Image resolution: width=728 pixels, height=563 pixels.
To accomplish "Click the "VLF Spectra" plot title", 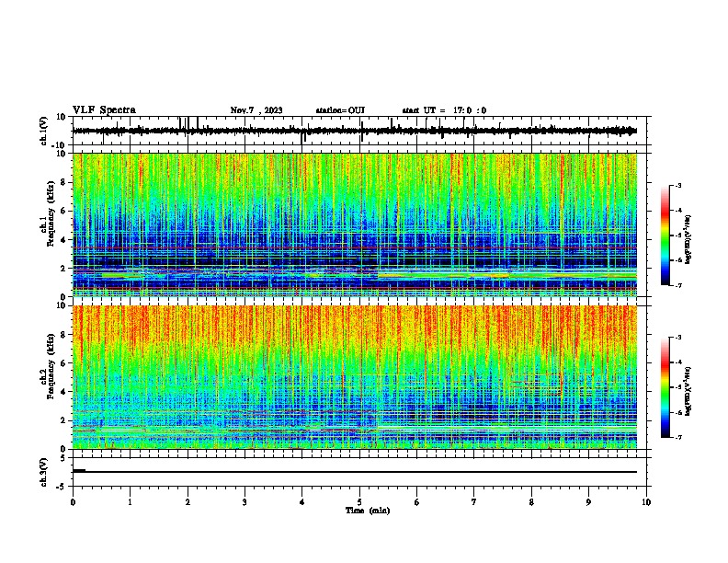I will pos(104,110).
